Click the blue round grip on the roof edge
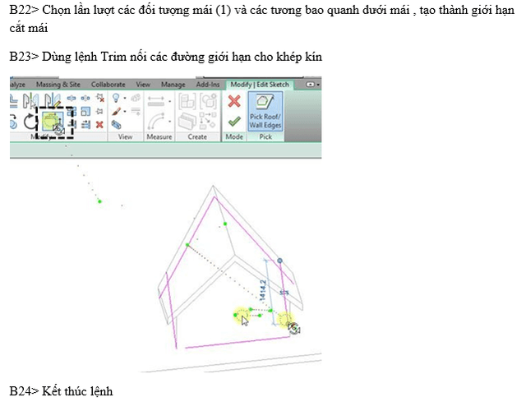526x420 pixels. tap(279, 261)
